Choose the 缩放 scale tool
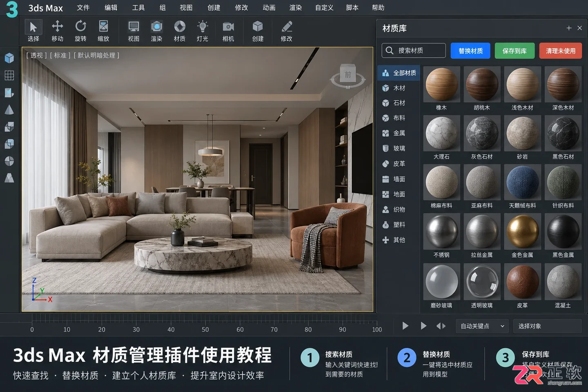The height and width of the screenshot is (392, 588). [x=103, y=31]
